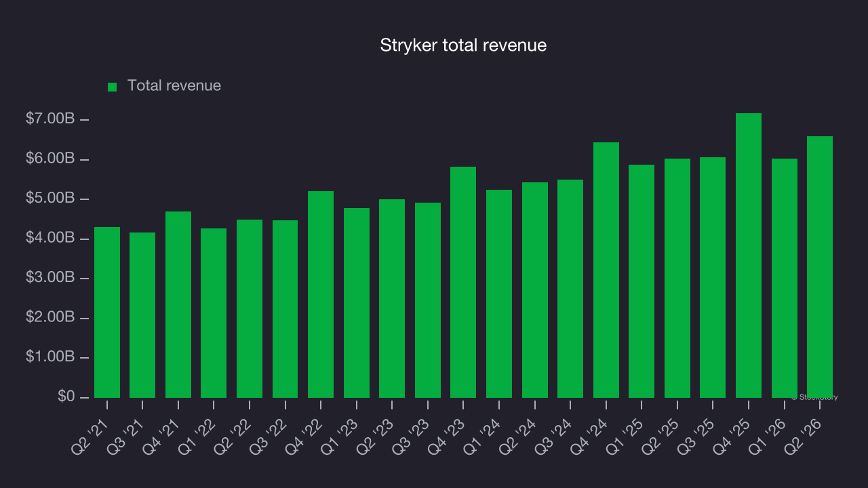This screenshot has height=488, width=868.
Task: Click the Q1 '23 revenue bar
Action: point(357,303)
